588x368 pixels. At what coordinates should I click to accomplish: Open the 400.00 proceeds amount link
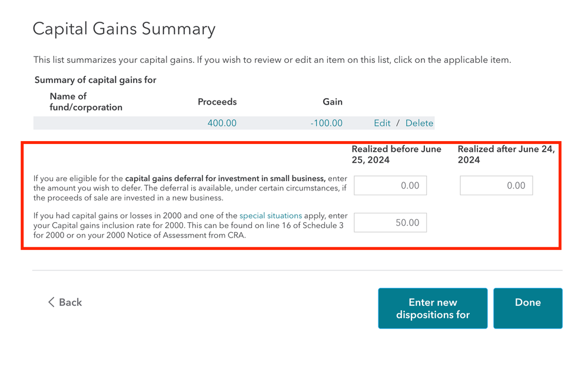point(222,123)
